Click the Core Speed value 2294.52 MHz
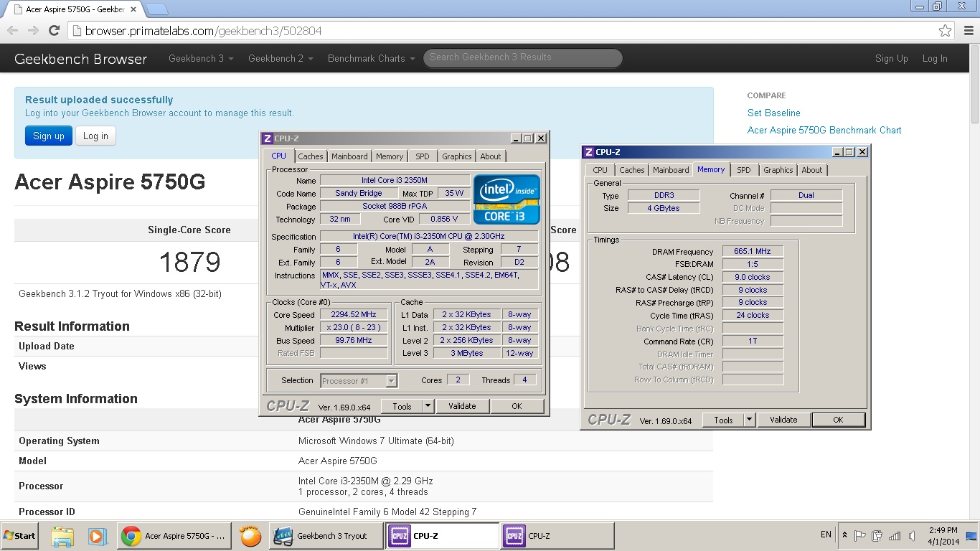 coord(354,314)
